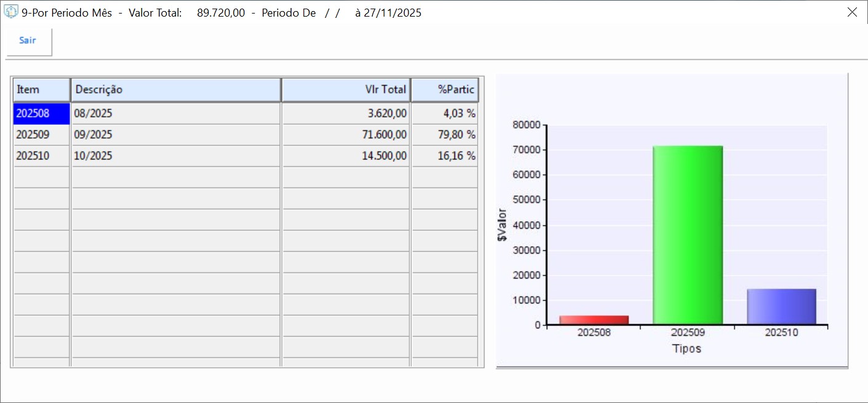Click the Descrição column header
The image size is (868, 403).
(x=176, y=90)
